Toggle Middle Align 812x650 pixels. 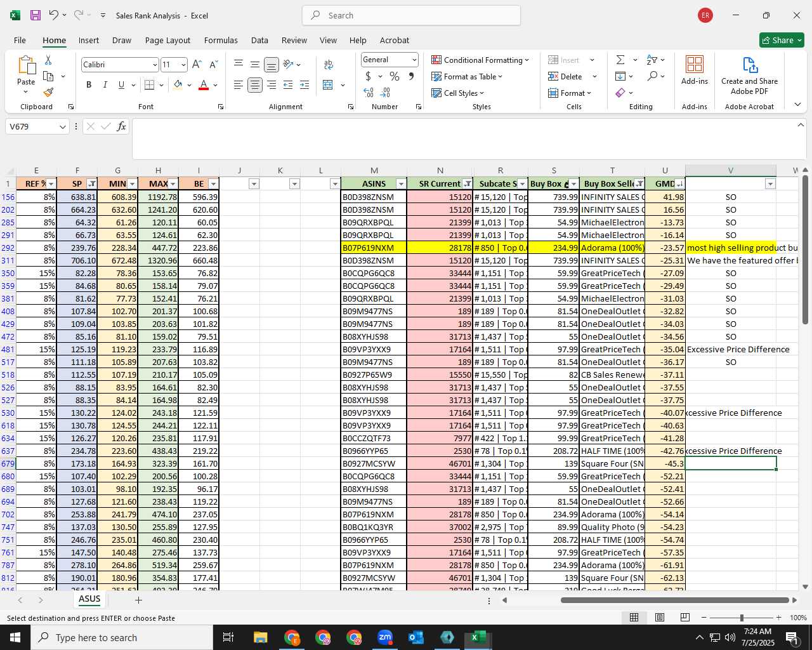tap(255, 64)
